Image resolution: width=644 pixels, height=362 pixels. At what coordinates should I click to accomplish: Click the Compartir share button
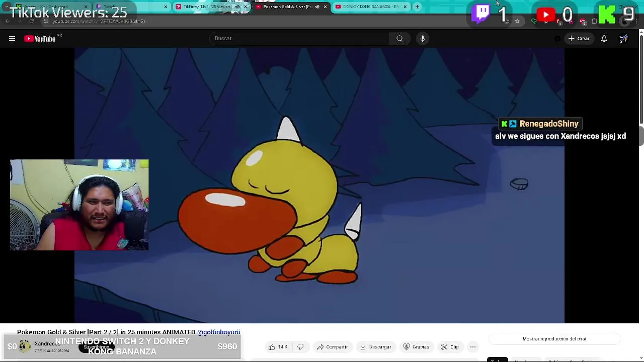point(332,347)
